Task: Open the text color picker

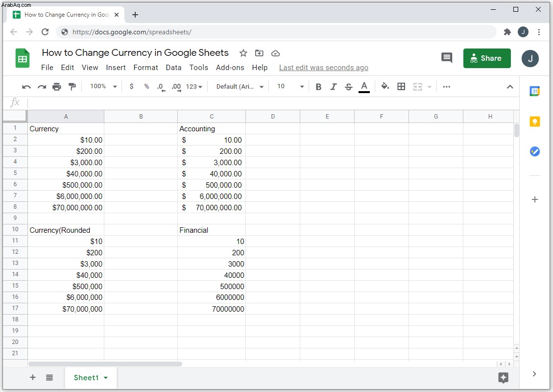Action: point(364,87)
